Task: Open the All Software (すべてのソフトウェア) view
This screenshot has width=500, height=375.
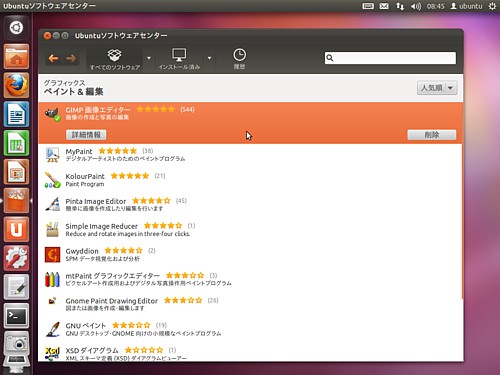Action: (x=115, y=59)
